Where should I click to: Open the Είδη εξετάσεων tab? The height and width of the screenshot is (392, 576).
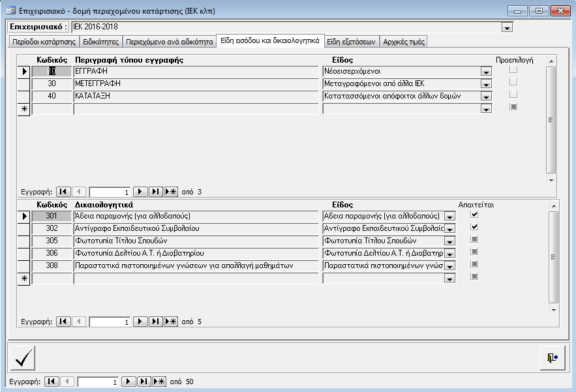click(x=351, y=42)
